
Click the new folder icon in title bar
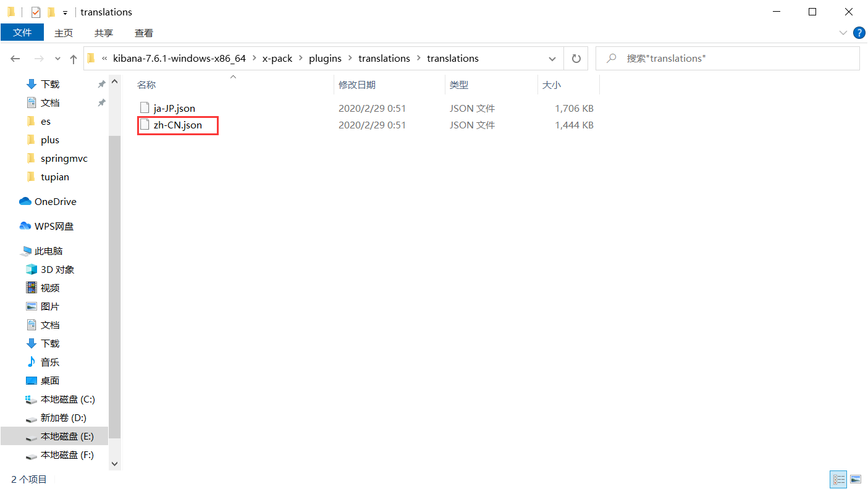tap(51, 12)
